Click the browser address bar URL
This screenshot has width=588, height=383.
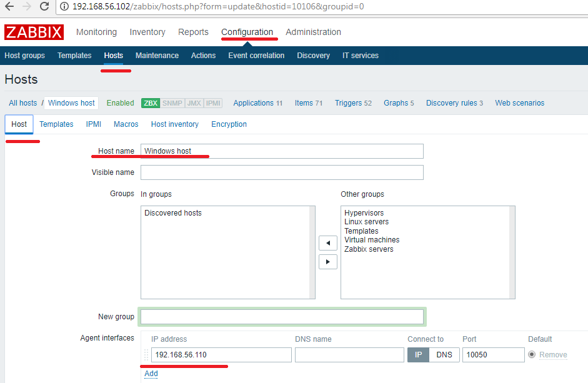coord(218,6)
